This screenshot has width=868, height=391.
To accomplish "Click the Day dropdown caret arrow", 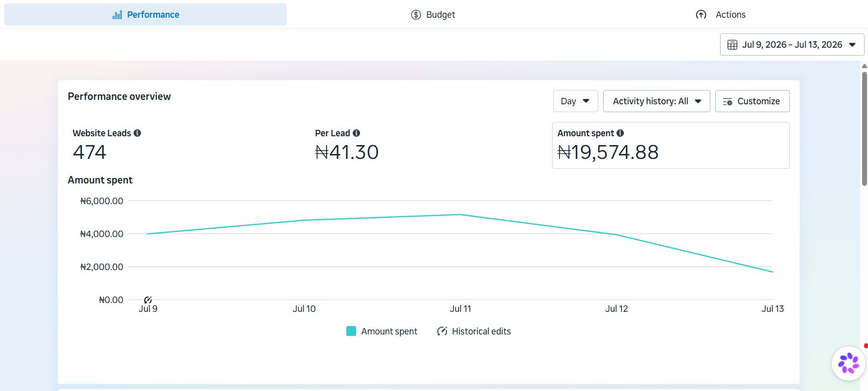I will click(586, 101).
